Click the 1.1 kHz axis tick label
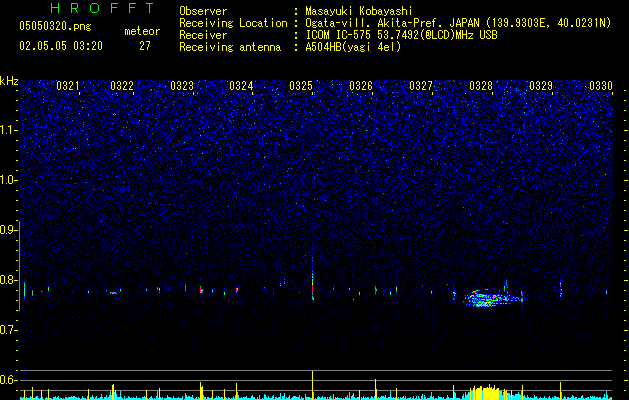Viewport: 629px width, 400px height. point(8,130)
